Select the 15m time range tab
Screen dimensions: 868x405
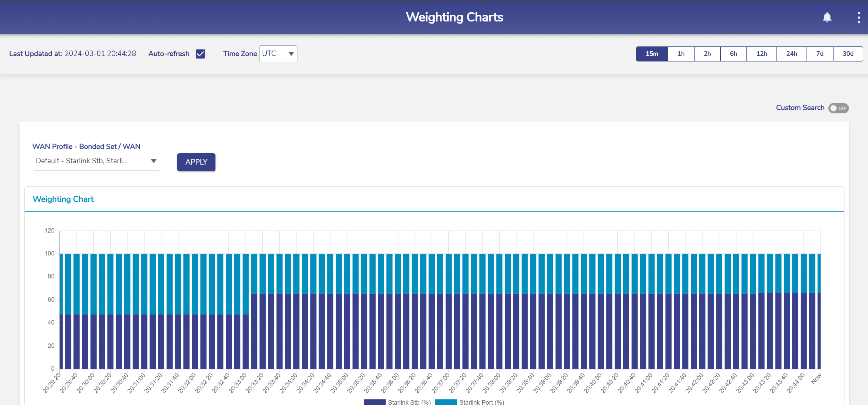[652, 54]
